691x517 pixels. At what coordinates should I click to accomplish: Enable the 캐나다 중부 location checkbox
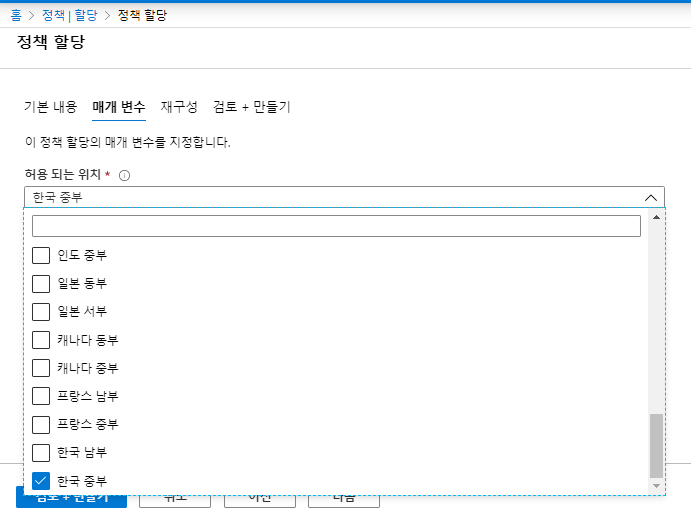coord(41,368)
